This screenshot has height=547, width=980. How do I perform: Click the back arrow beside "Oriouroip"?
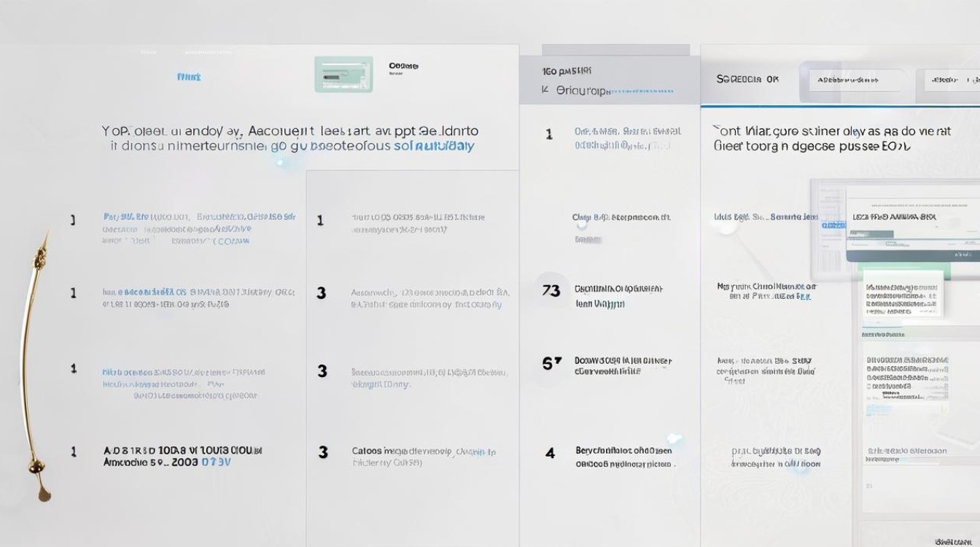point(545,90)
